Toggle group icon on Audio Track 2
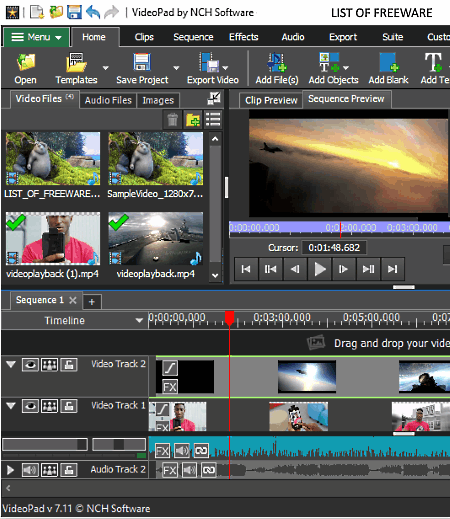Image resolution: width=450 pixels, height=519 pixels. point(49,470)
